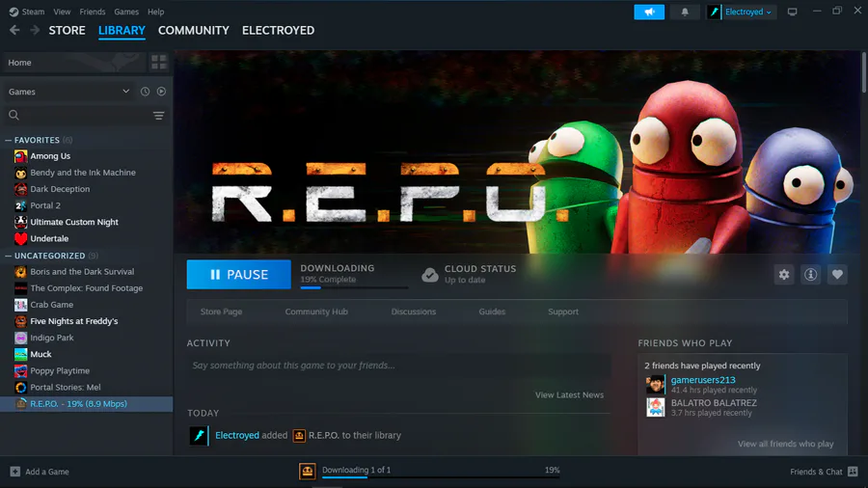Go back with the left arrow
The height and width of the screenshot is (488, 868).
point(14,31)
